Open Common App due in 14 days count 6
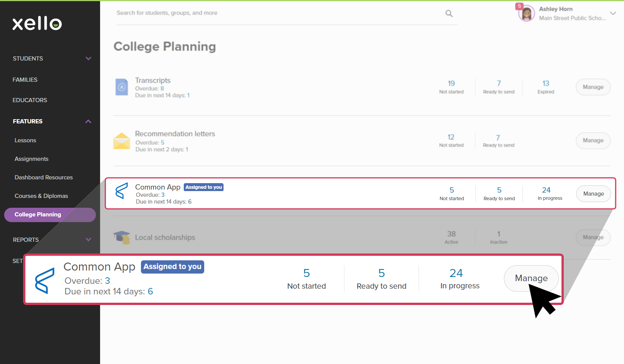 (190, 202)
